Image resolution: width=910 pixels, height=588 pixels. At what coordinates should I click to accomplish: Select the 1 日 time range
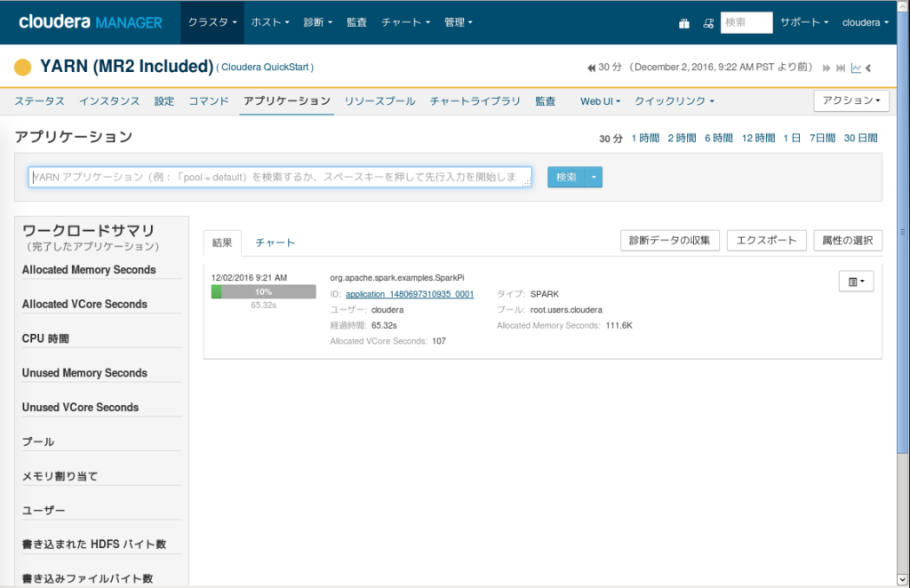[x=792, y=138]
